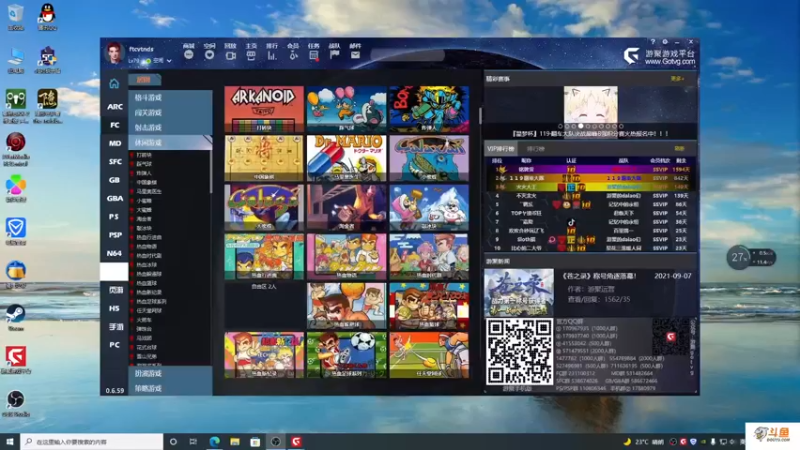Viewport: 800px width, 450px height.
Task: Click the 主页 homepage toolbar icon
Action: 251,55
